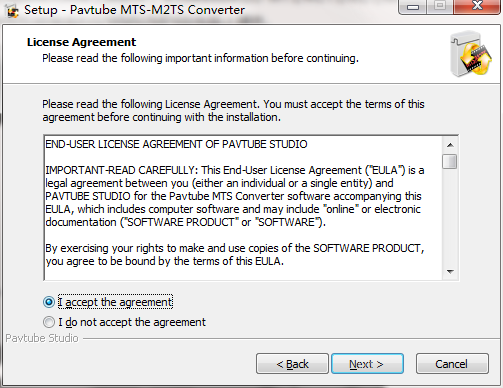Click inside the license agreement text box
The width and height of the screenshot is (503, 388).
coord(244,208)
